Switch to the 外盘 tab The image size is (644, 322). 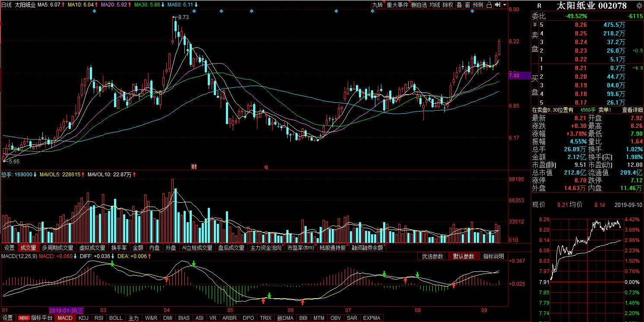tap(171, 248)
